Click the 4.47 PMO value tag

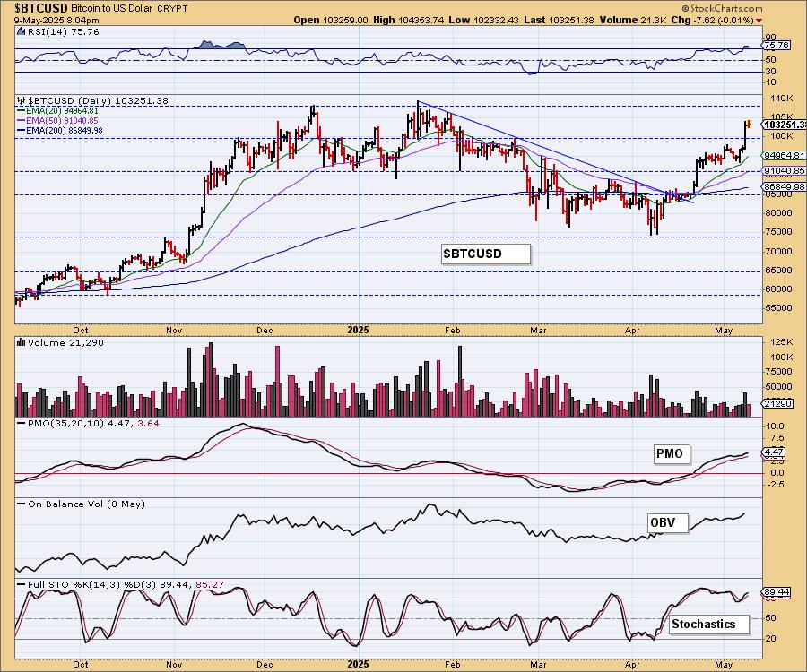pyautogui.click(x=775, y=452)
